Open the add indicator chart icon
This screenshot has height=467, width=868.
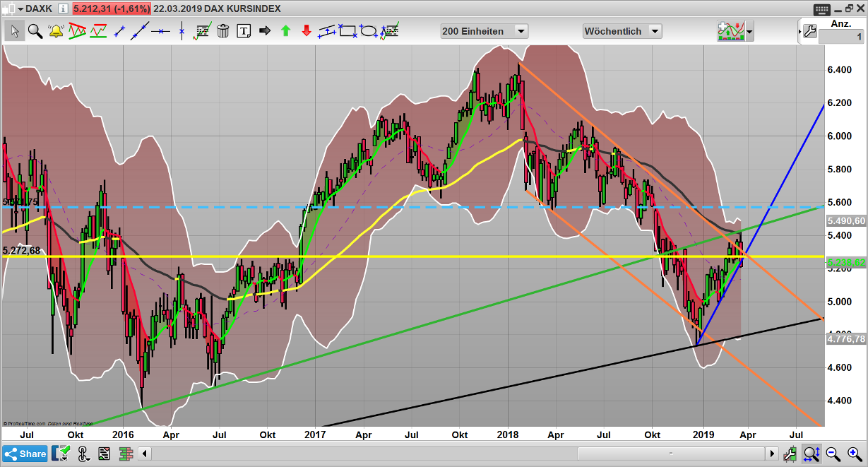(x=731, y=31)
